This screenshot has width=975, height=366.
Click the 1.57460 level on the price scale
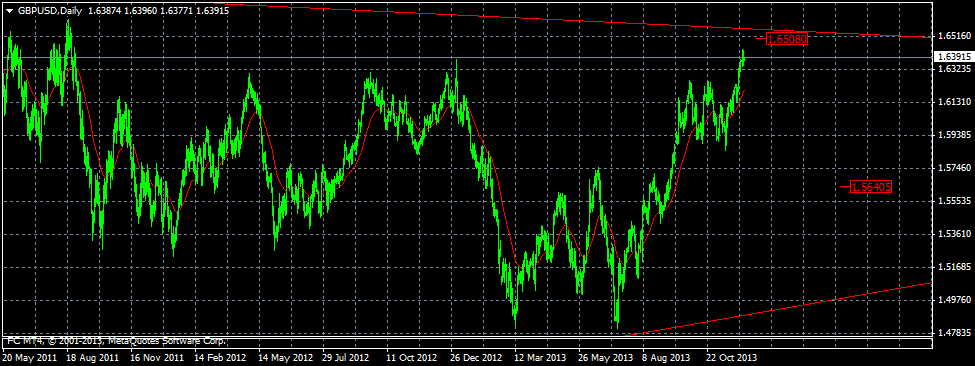[953, 168]
